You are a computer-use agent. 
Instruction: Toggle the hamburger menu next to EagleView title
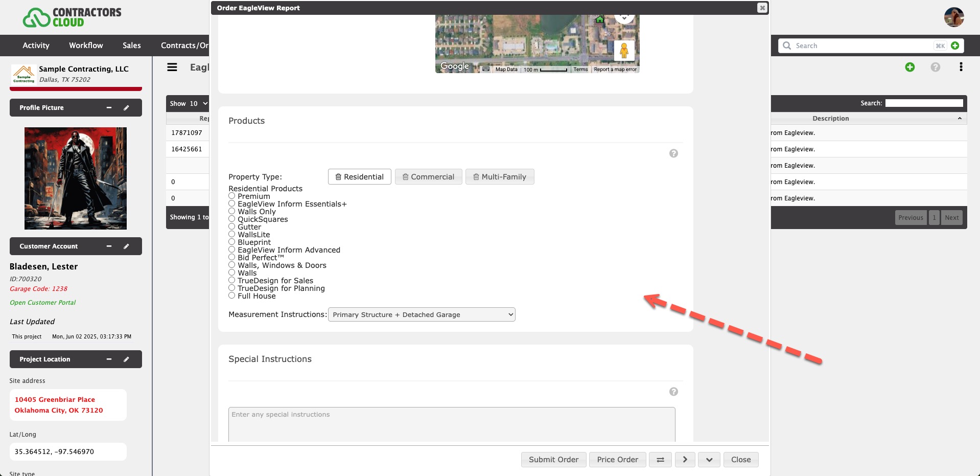pyautogui.click(x=172, y=67)
